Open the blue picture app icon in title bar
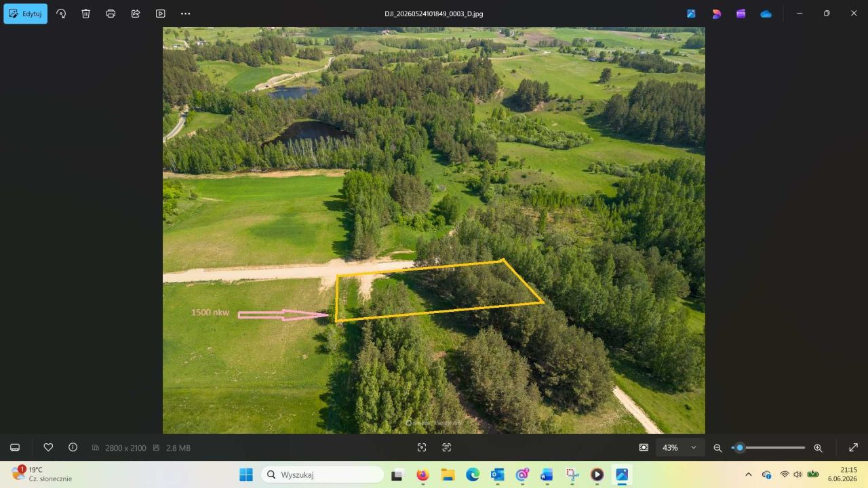Viewport: 868px width, 488px height. [691, 14]
